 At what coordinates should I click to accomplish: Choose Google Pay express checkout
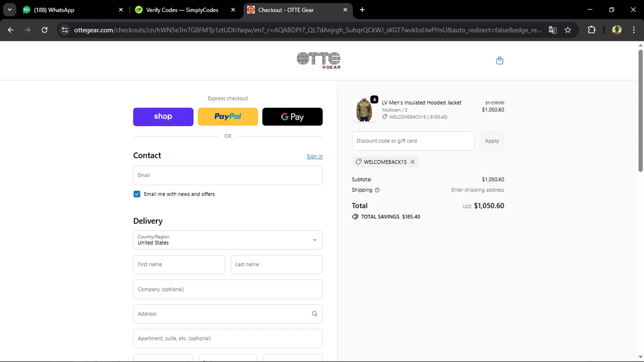292,117
